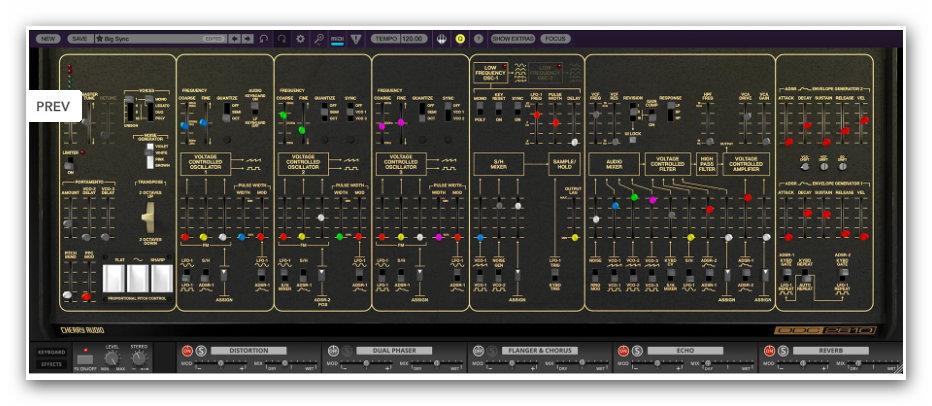Image resolution: width=932 pixels, height=406 pixels.
Task: Open the FLANGER & CHORUS effect selector
Action: (540, 351)
